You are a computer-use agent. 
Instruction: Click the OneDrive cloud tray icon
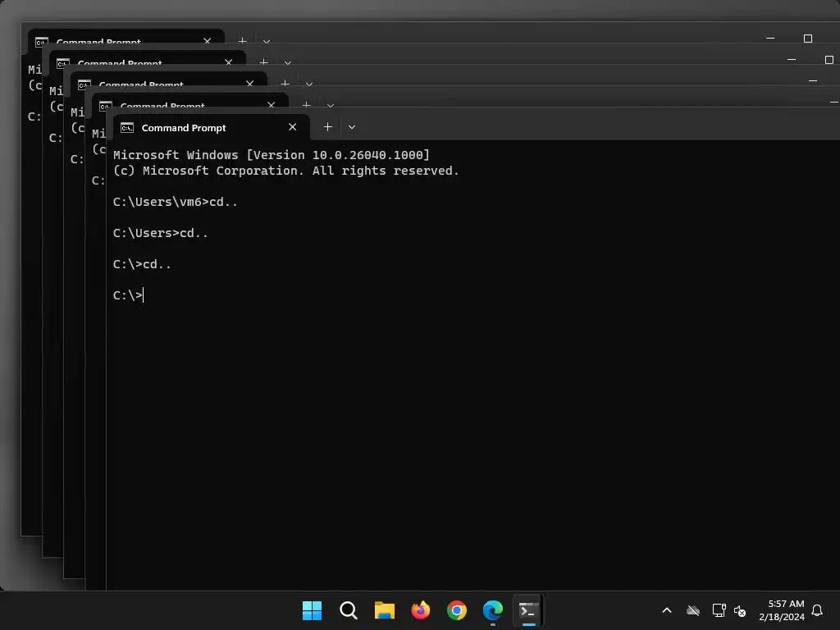(x=693, y=610)
